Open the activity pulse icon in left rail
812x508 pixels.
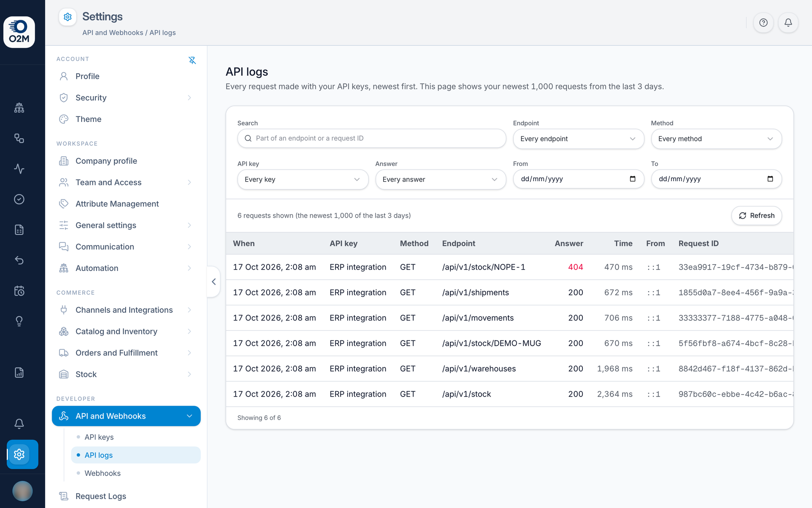19,169
